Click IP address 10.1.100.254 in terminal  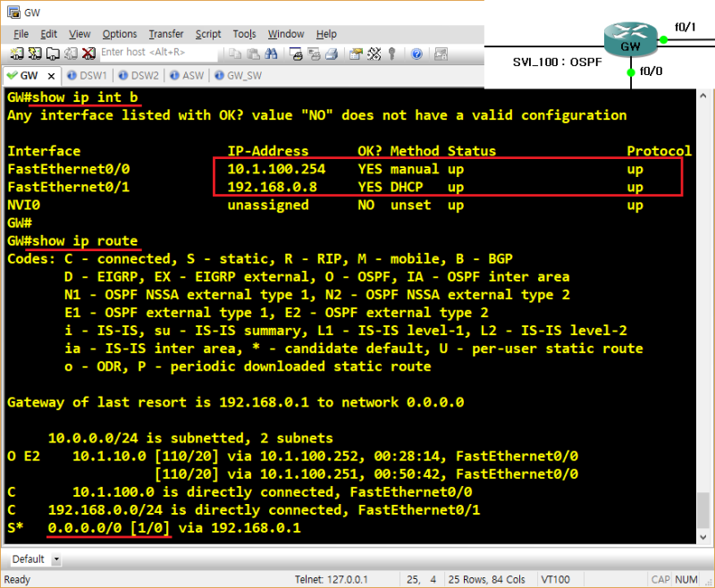tap(276, 169)
